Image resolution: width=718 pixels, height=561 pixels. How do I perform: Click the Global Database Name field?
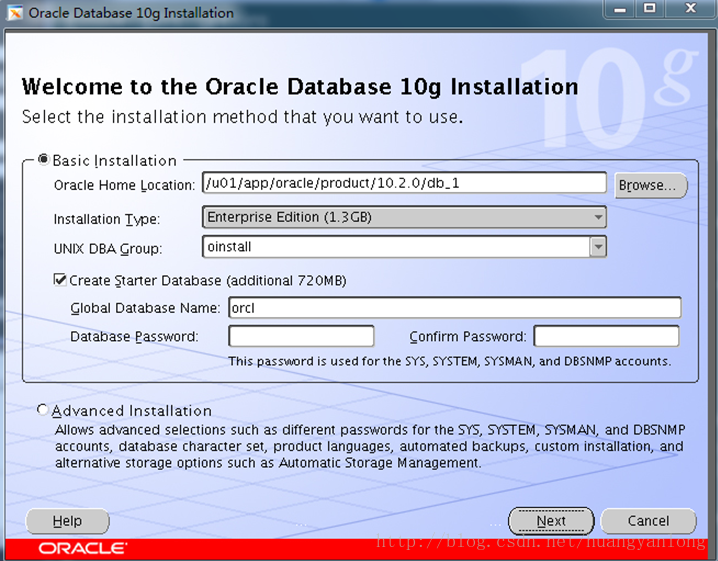455,308
